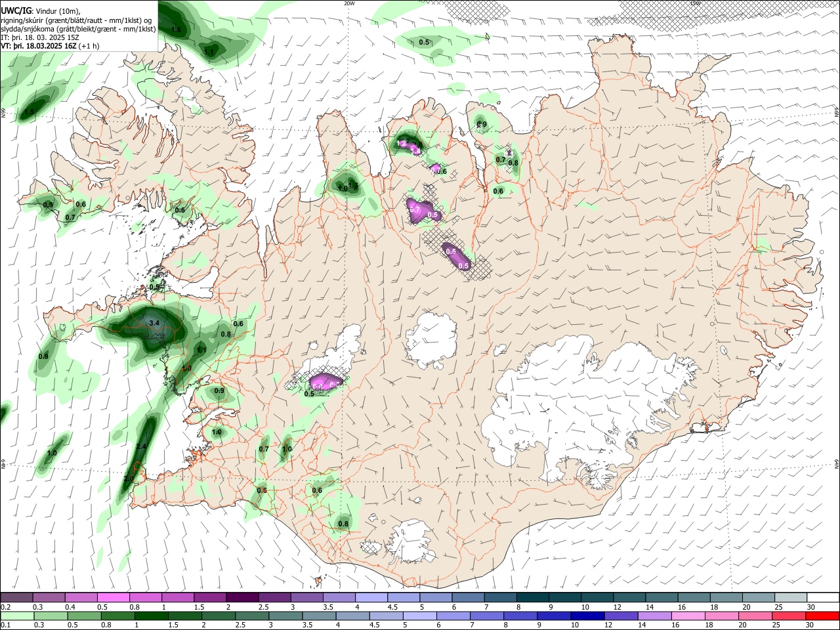Click the '3.4' precipitation value on the map
This screenshot has width=840, height=630.
pos(155,324)
